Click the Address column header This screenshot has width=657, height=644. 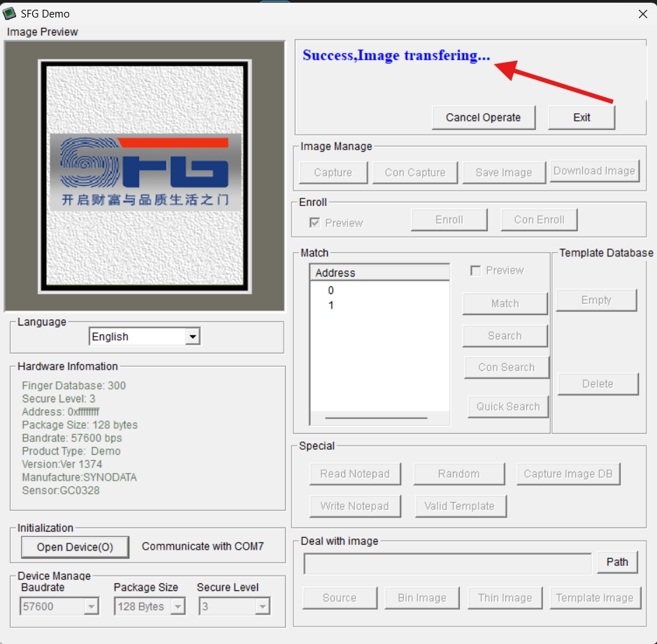point(380,272)
